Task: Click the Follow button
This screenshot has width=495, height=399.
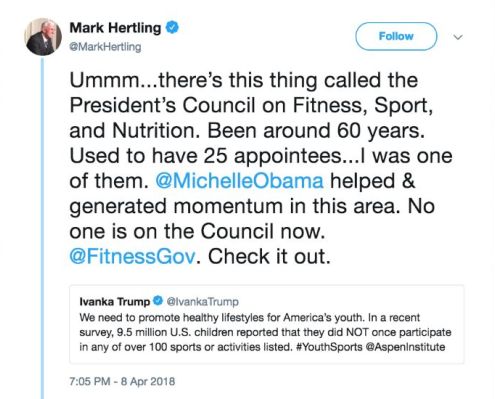Action: [396, 36]
